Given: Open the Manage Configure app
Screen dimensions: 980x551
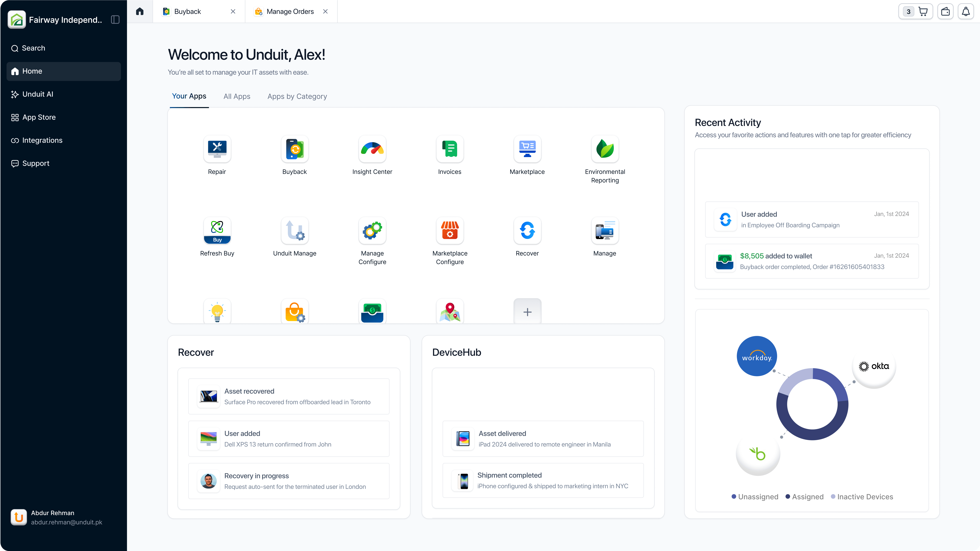Looking at the screenshot, I should pyautogui.click(x=372, y=230).
